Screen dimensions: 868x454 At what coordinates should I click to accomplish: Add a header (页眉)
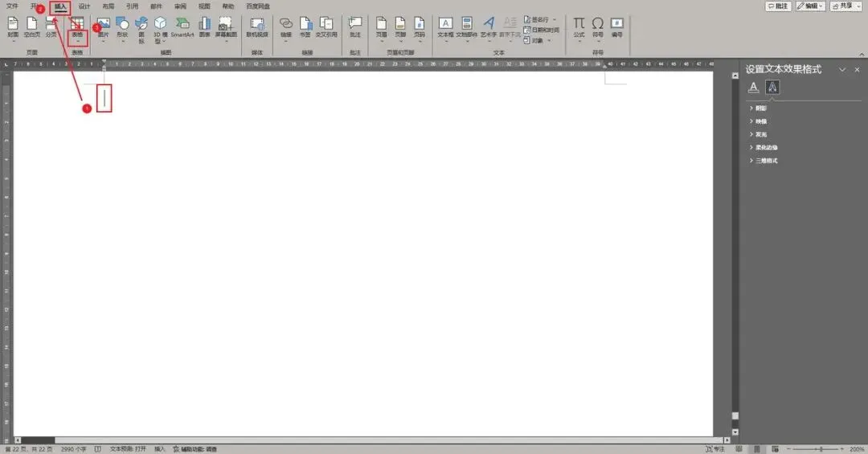pyautogui.click(x=382, y=29)
